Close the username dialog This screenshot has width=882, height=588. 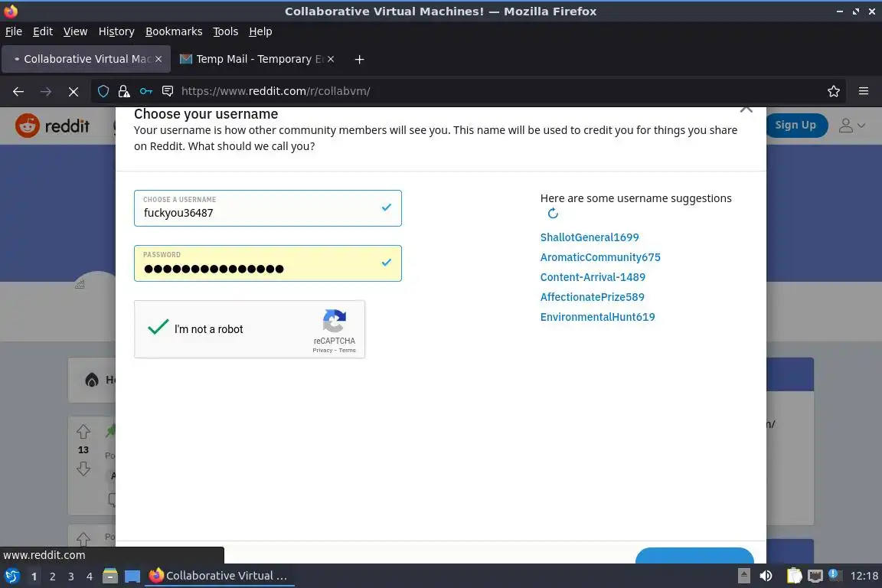pos(746,109)
